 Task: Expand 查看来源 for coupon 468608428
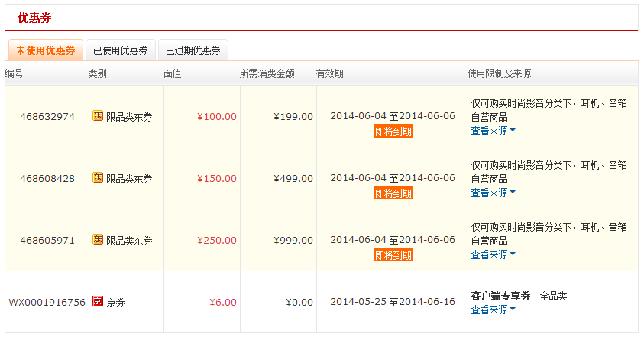coord(493,193)
